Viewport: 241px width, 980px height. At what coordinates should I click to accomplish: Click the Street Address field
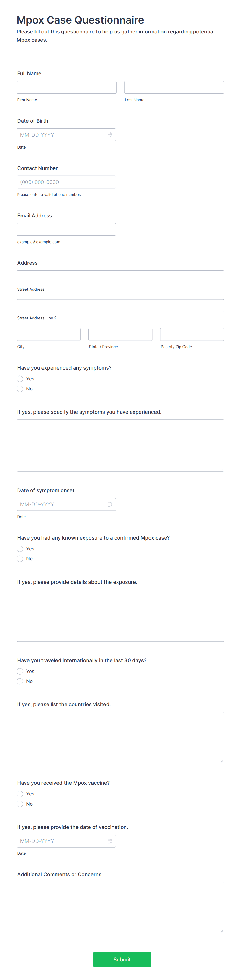point(120,277)
